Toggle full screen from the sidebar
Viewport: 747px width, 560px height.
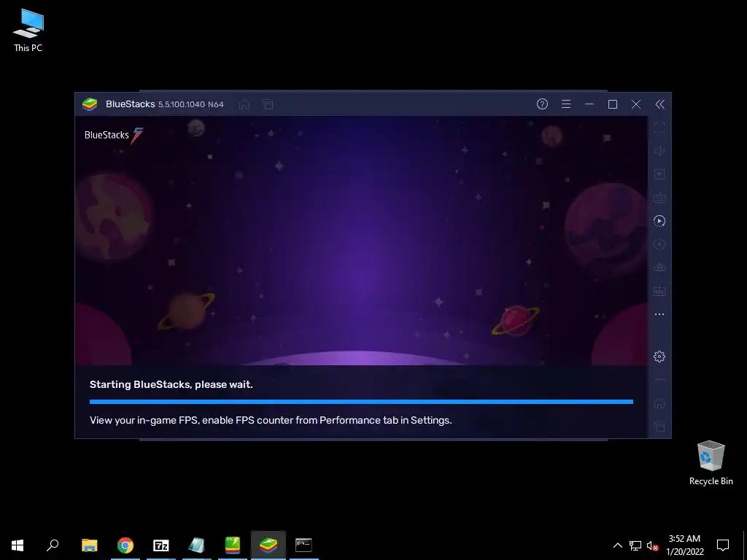pos(659,128)
